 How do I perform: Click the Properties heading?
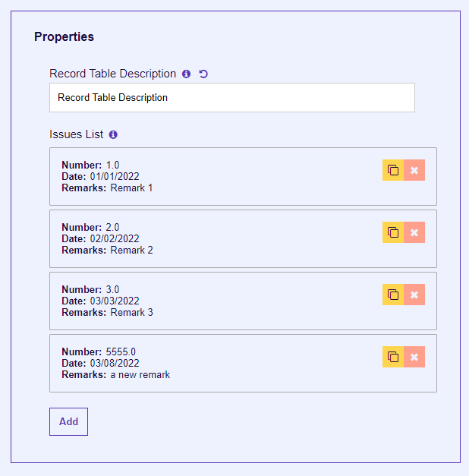pyautogui.click(x=64, y=36)
